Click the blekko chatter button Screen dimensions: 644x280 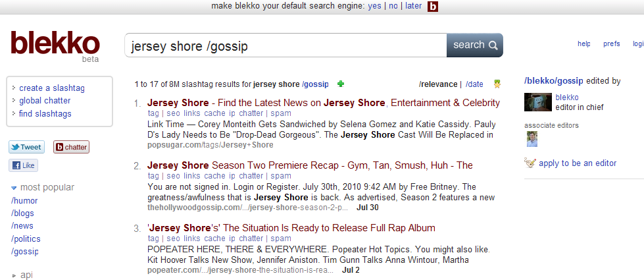click(x=71, y=147)
